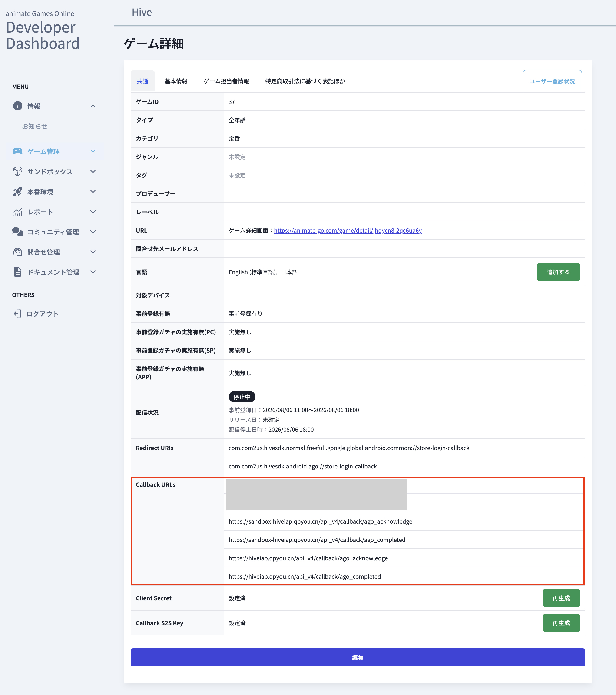Click the 配信停止日時 line
Image resolution: width=616 pixels, height=695 pixels.
[271, 429]
